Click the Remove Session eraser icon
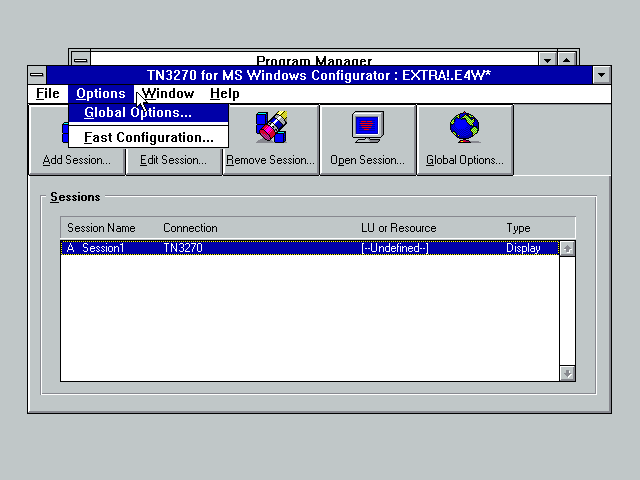640x480 pixels. [x=271, y=127]
